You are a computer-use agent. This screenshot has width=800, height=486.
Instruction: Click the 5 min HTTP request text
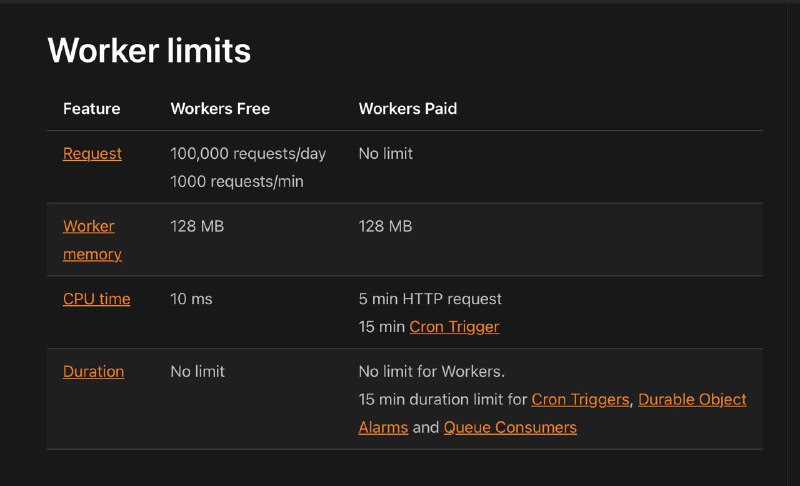tap(430, 299)
